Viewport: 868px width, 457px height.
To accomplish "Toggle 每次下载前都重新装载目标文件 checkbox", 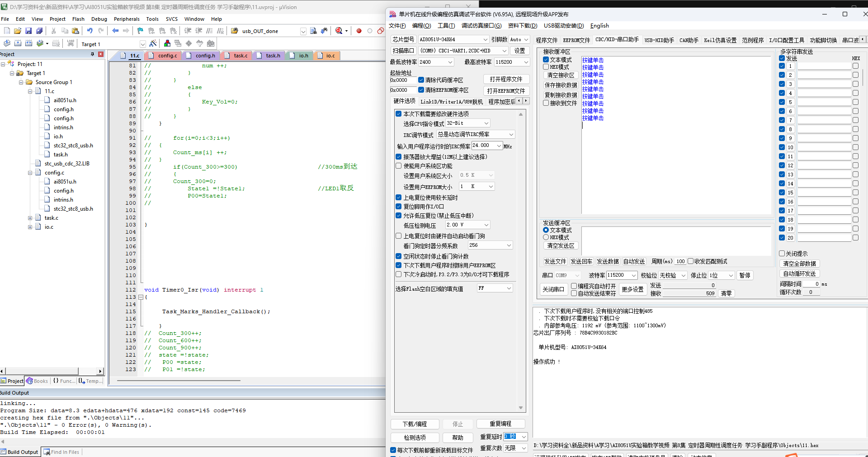I will point(393,450).
